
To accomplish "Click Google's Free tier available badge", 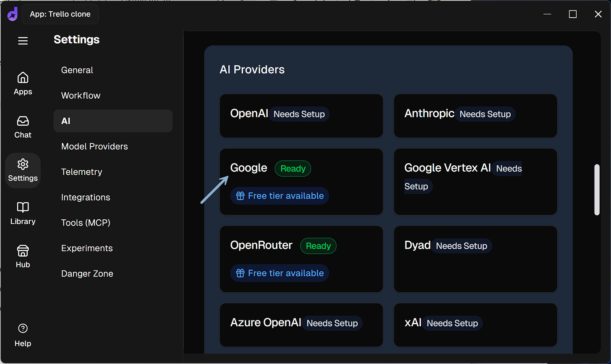I will tap(279, 195).
